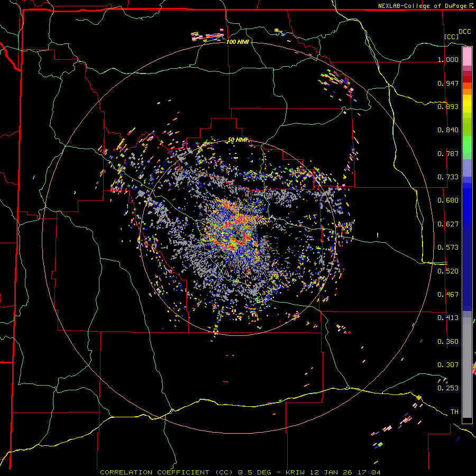Select the 0.627 value on the scale
Screen dimensions: 476x476
click(x=448, y=224)
